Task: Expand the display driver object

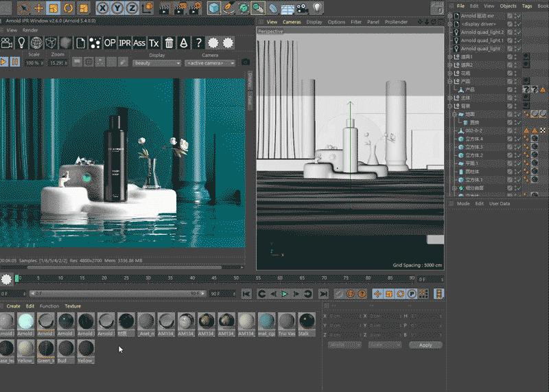Action: (x=450, y=24)
